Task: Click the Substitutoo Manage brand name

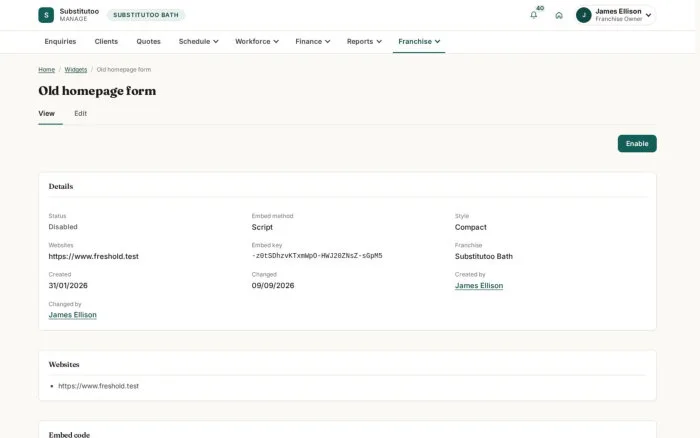Action: point(79,15)
